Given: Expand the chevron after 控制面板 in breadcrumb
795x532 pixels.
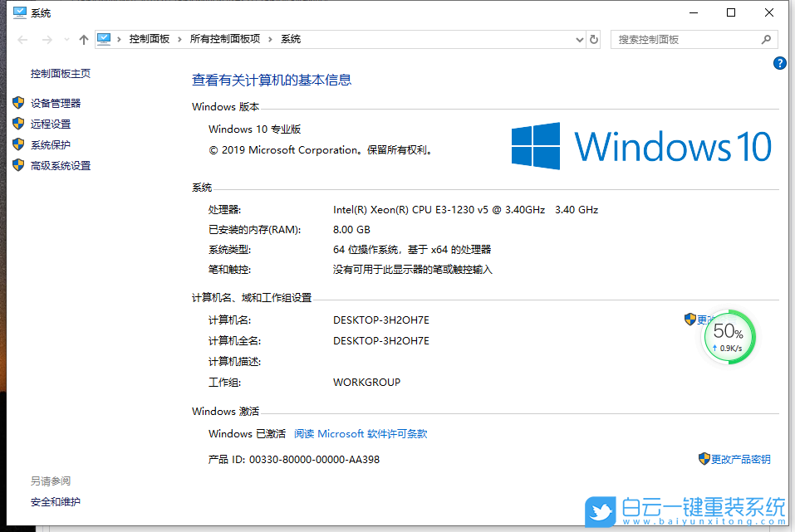Looking at the screenshot, I should 180,38.
